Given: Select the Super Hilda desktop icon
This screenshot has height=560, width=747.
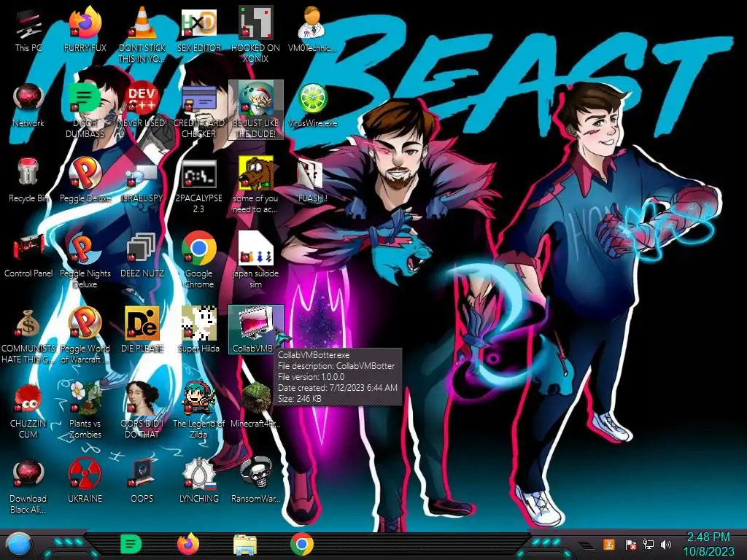Looking at the screenshot, I should [x=198, y=330].
